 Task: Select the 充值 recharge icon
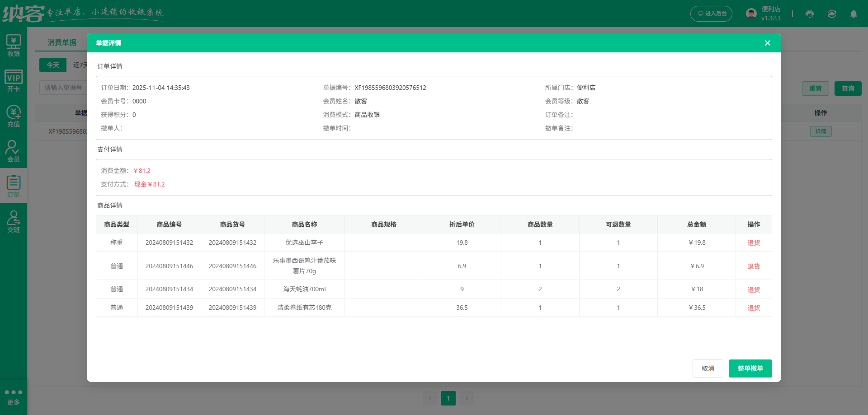[x=14, y=115]
